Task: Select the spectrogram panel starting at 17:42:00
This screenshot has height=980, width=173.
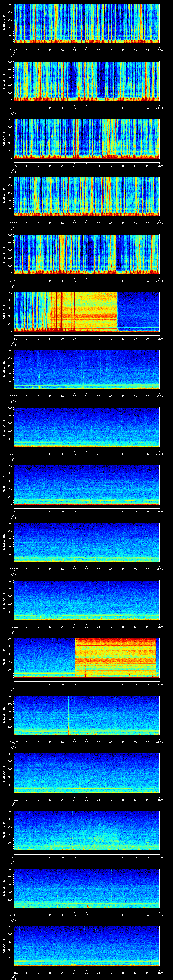Action: click(87, 773)
